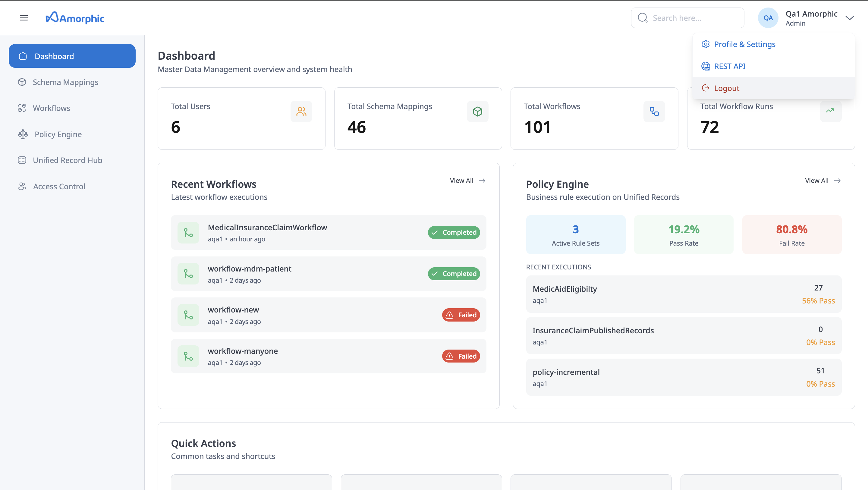Choose Logout from the dropdown
Viewport: 868px width, 490px height.
[726, 88]
